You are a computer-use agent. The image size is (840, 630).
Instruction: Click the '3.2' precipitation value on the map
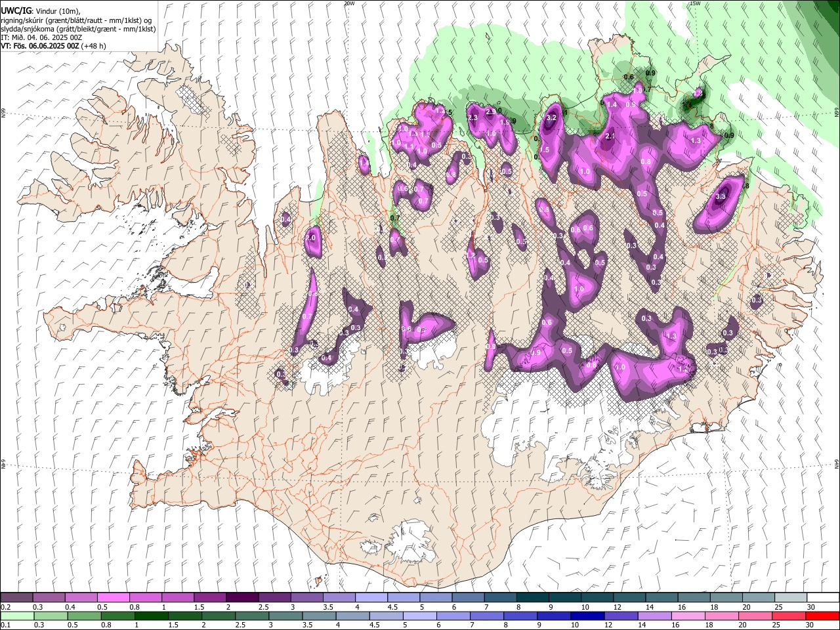click(x=551, y=117)
